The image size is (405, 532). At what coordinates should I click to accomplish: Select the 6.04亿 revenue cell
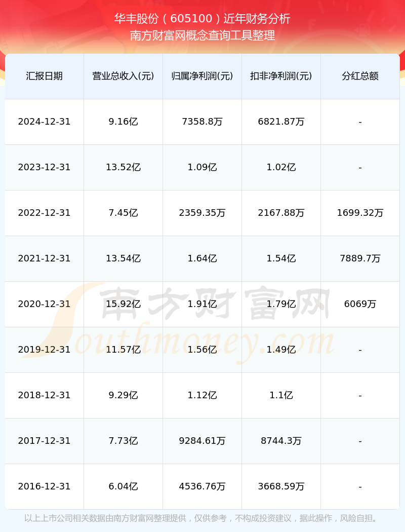124,486
